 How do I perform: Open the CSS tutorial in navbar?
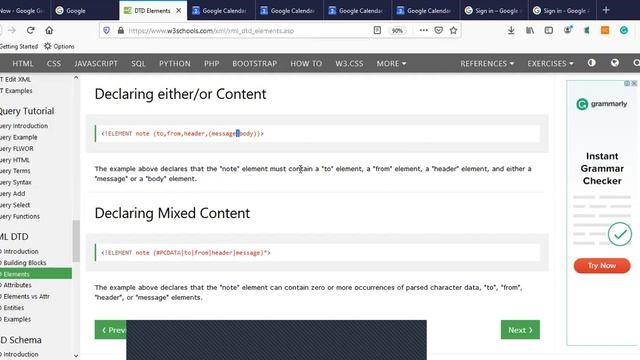pyautogui.click(x=53, y=64)
